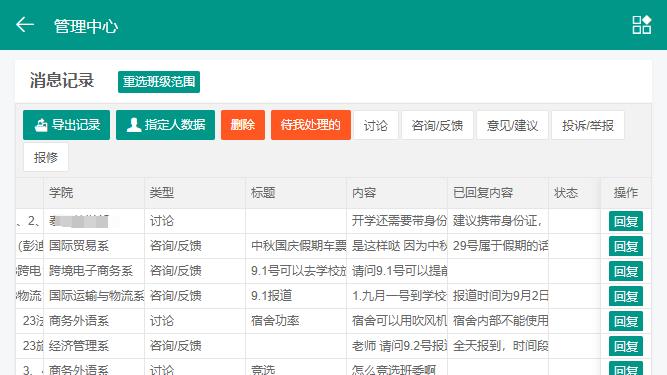This screenshot has height=375, width=667.
Task: Click 报道时间为9月2日 reply cell
Action: [x=498, y=296]
